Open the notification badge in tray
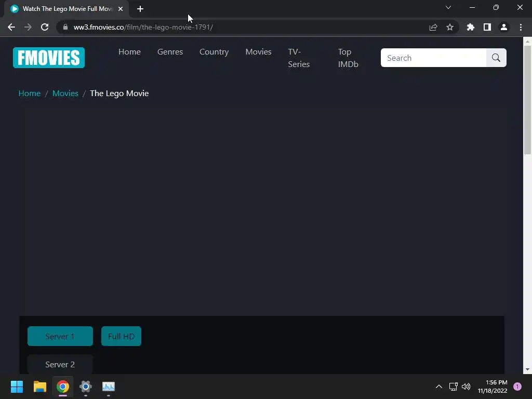This screenshot has height=399, width=532. [517, 387]
